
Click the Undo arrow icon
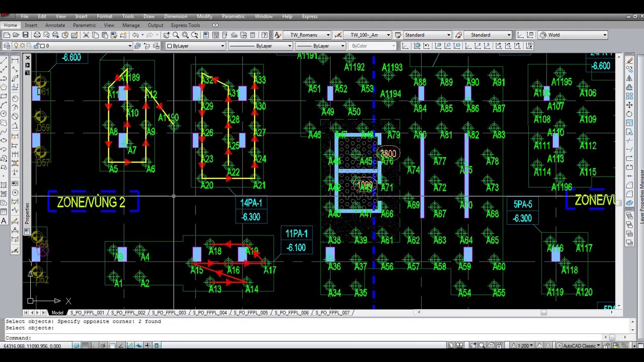(135, 35)
